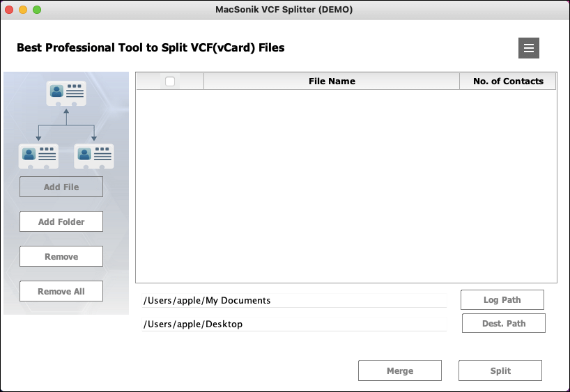Click the bottom-right vCard icon in diagram

pos(94,156)
